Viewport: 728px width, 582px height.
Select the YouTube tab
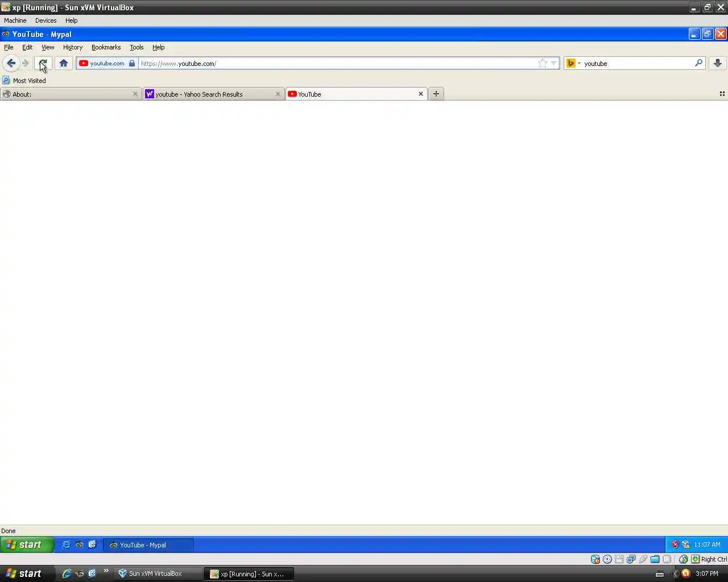356,94
